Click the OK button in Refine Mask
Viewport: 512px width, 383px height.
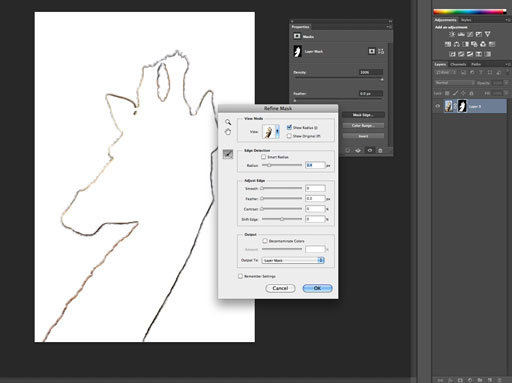[x=317, y=288]
